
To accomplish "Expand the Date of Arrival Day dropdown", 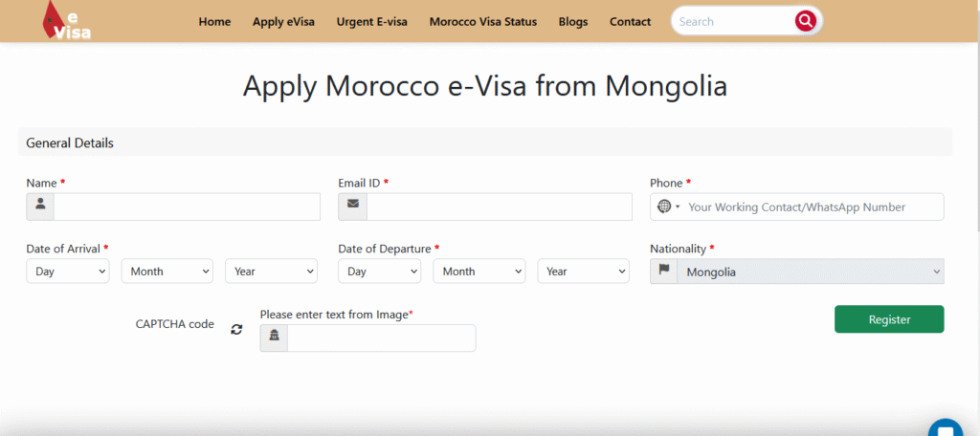I will coord(68,272).
